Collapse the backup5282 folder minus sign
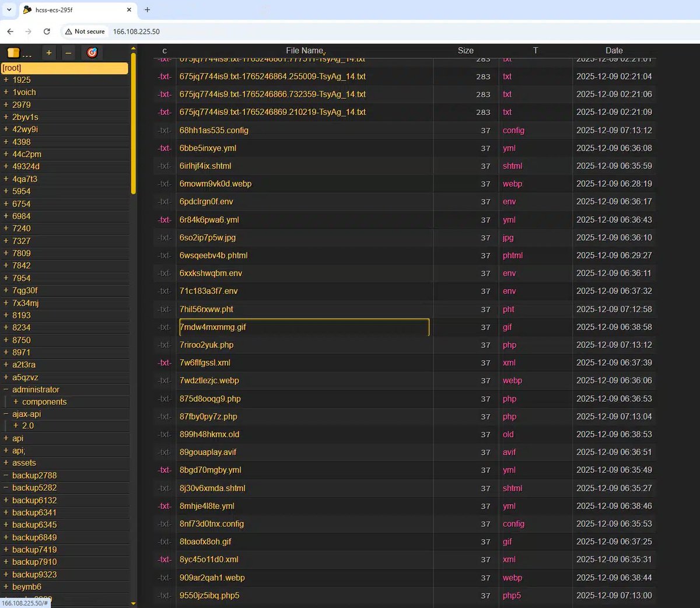Viewport: 700px width, 608px height. point(6,487)
